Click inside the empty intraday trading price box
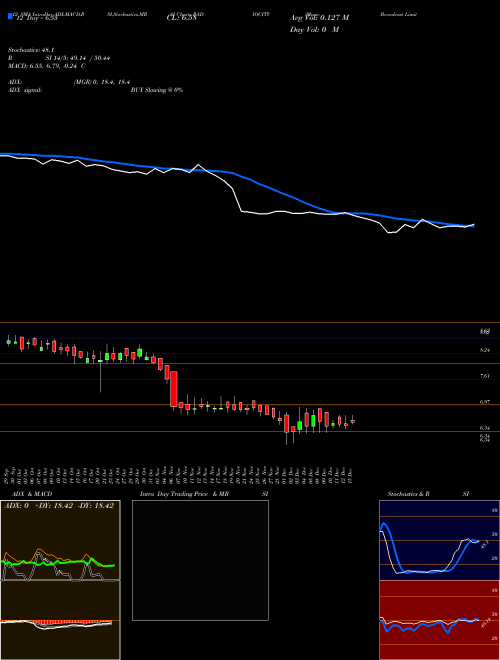This screenshot has height=660, width=500. (x=200, y=560)
